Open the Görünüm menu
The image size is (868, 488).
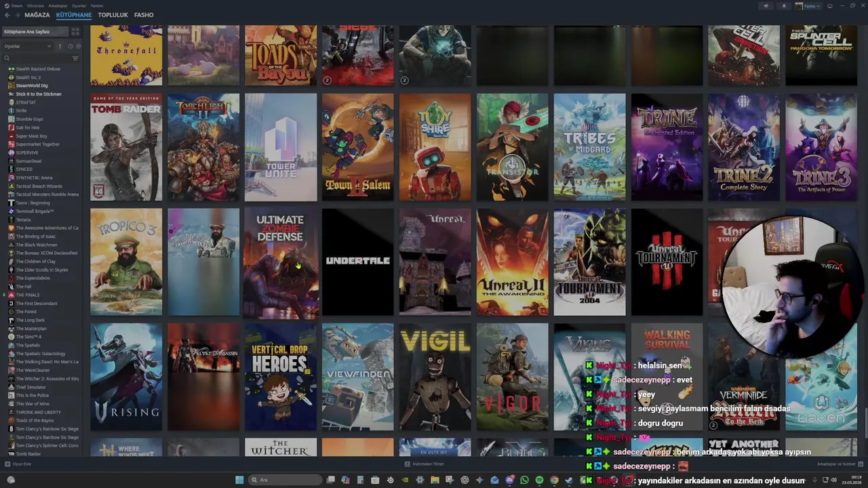pos(35,5)
